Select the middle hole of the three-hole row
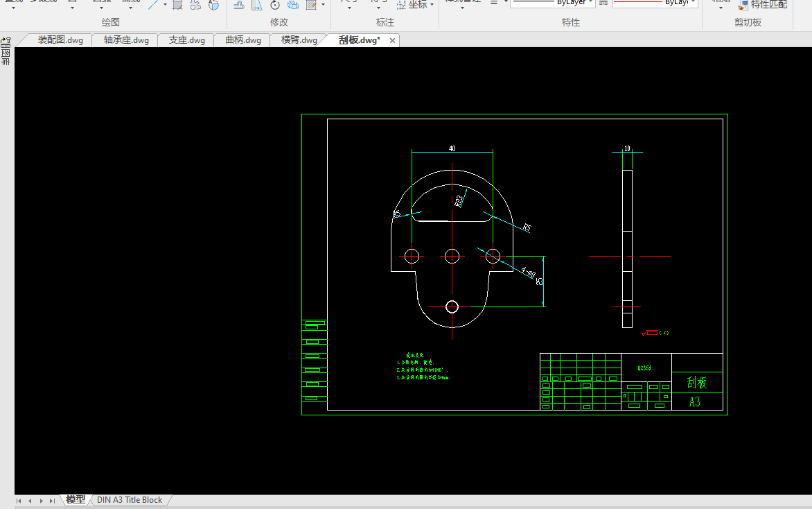This screenshot has height=509, width=812. 452,256
